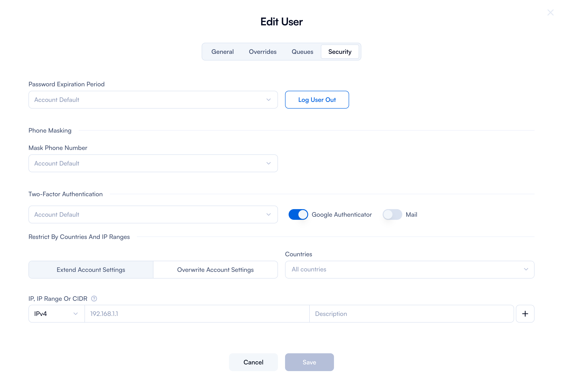Focus the IP address input field
Viewport: 563px width, 392px height.
pyautogui.click(x=197, y=313)
